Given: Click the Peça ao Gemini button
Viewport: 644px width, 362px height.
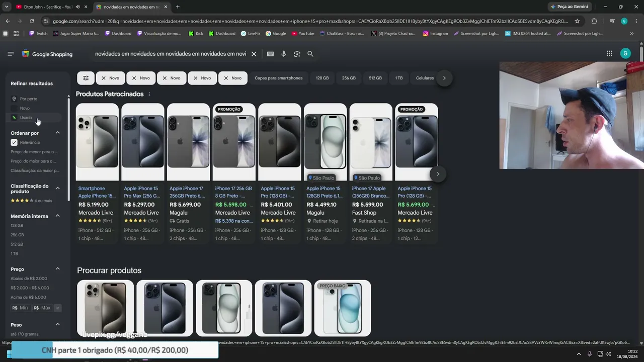Looking at the screenshot, I should (569, 7).
